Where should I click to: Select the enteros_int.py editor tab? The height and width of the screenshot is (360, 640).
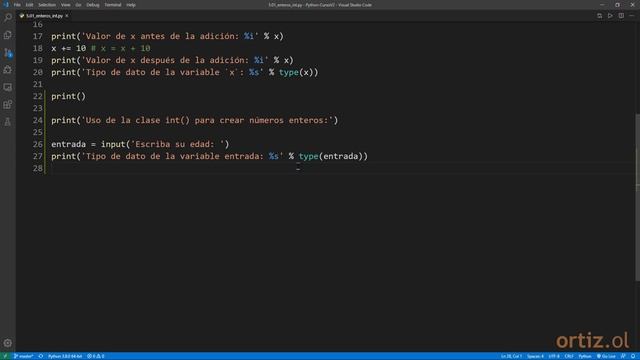pyautogui.click(x=44, y=16)
